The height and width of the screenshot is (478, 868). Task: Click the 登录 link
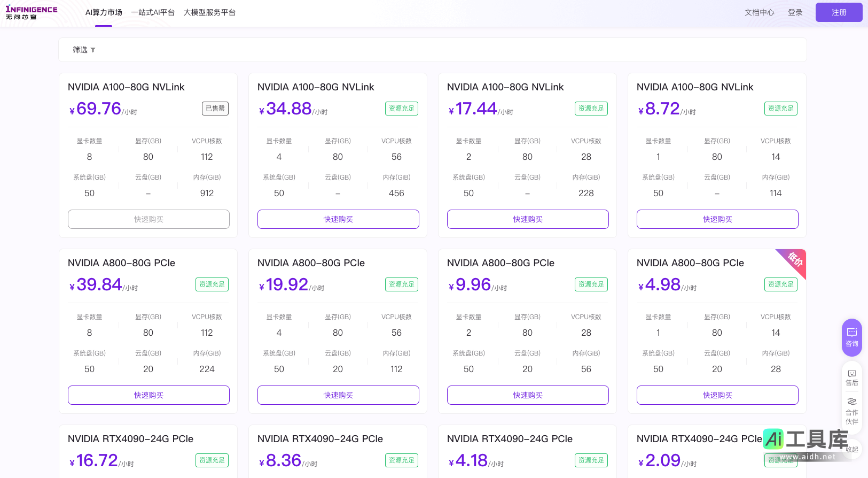(x=795, y=12)
